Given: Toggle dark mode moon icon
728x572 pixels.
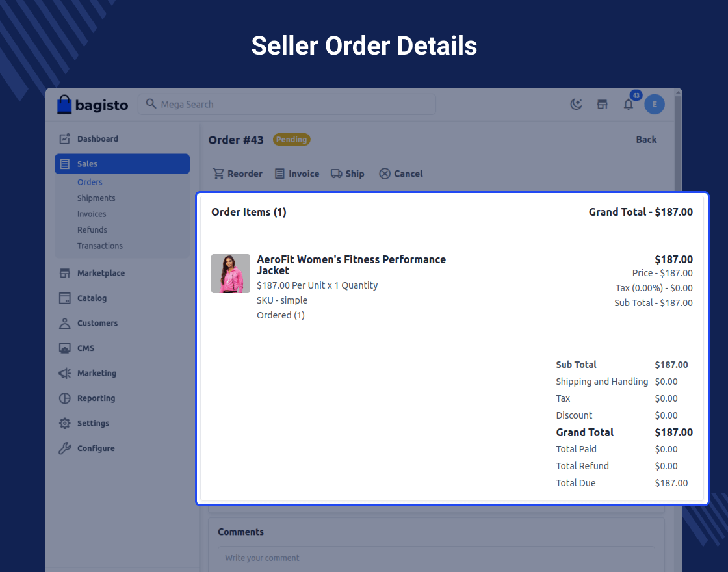Looking at the screenshot, I should point(576,104).
